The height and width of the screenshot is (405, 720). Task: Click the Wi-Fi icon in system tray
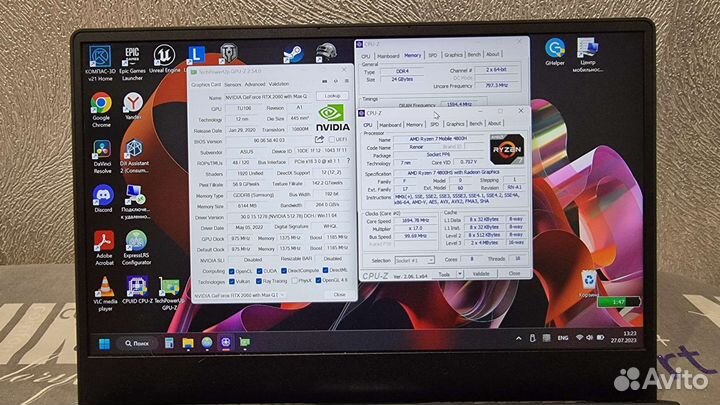click(x=579, y=338)
